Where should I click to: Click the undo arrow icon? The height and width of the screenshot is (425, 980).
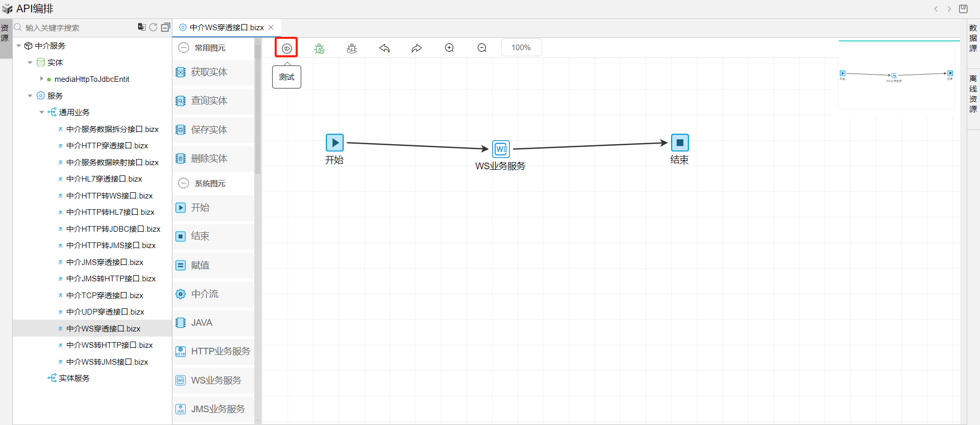tap(385, 48)
